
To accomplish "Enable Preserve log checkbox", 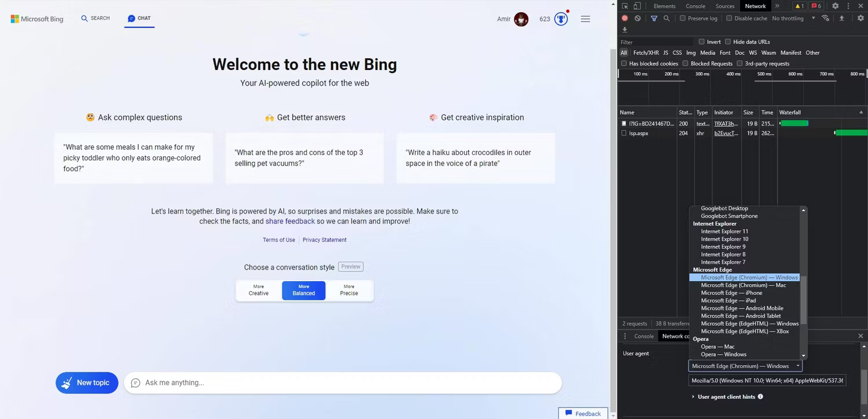I will [682, 18].
